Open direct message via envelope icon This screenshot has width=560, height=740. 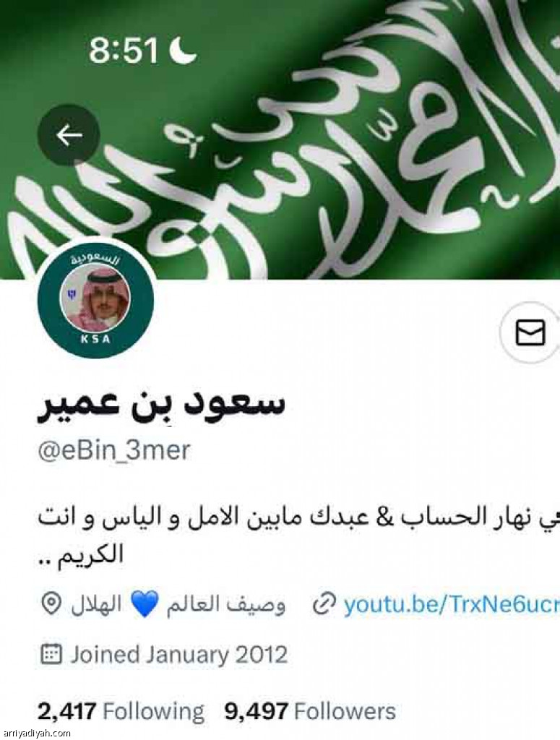pyautogui.click(x=530, y=332)
